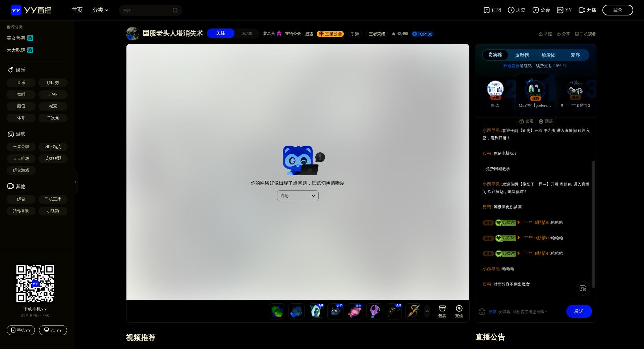This screenshot has width=644, height=349.
Task: Select 脱口秀 category tag
Action: click(53, 83)
